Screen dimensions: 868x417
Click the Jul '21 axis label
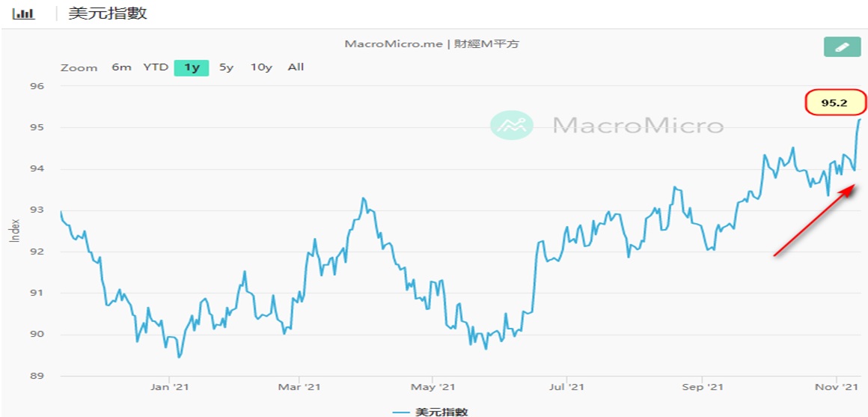[567, 386]
